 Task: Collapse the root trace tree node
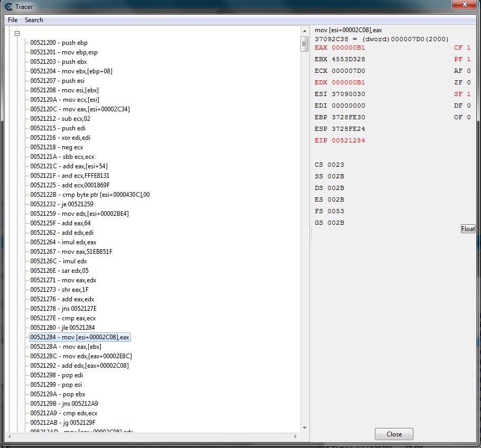[x=17, y=33]
